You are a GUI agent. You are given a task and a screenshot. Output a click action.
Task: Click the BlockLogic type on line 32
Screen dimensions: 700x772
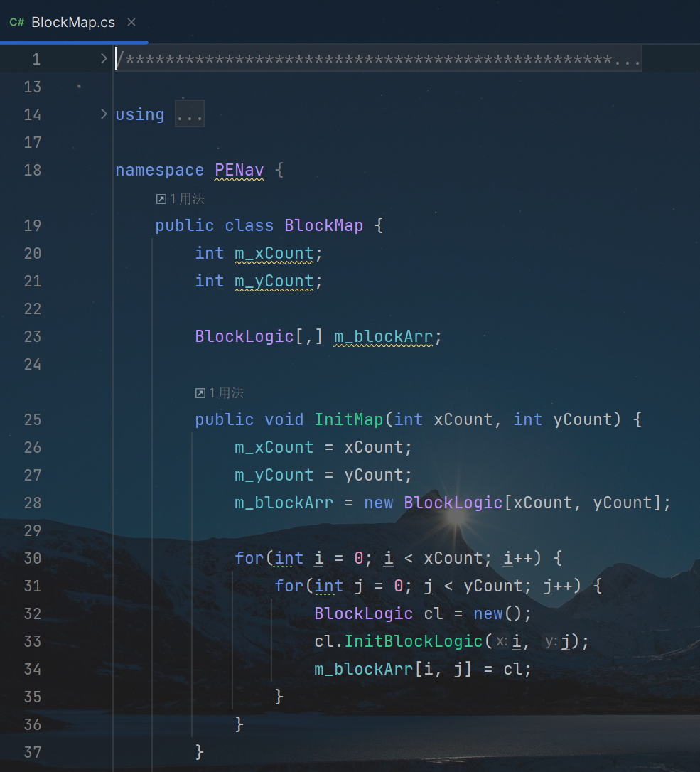(x=364, y=614)
